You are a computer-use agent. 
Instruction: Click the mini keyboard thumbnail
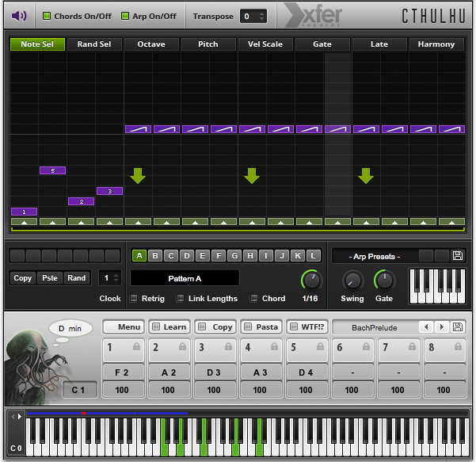coord(437,286)
